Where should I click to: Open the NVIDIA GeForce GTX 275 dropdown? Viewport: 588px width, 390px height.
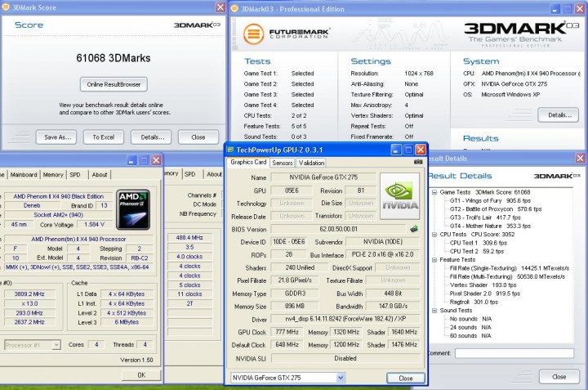point(341,378)
